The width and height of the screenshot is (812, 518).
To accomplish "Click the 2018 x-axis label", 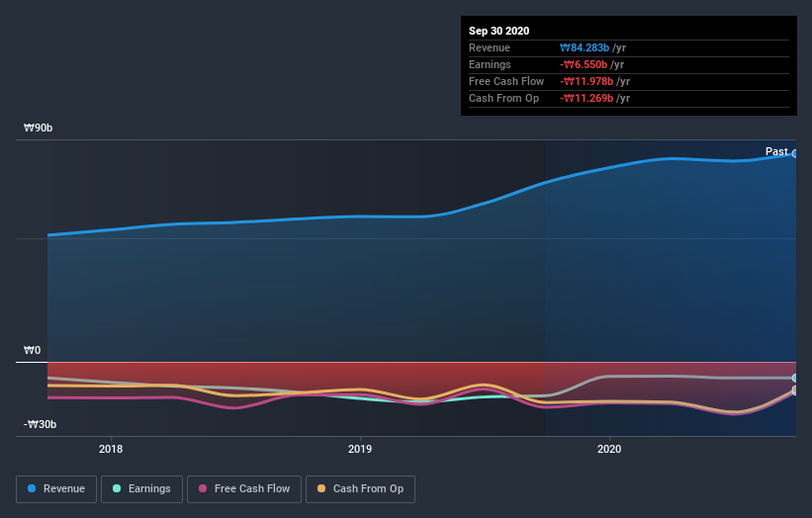I will point(111,449).
